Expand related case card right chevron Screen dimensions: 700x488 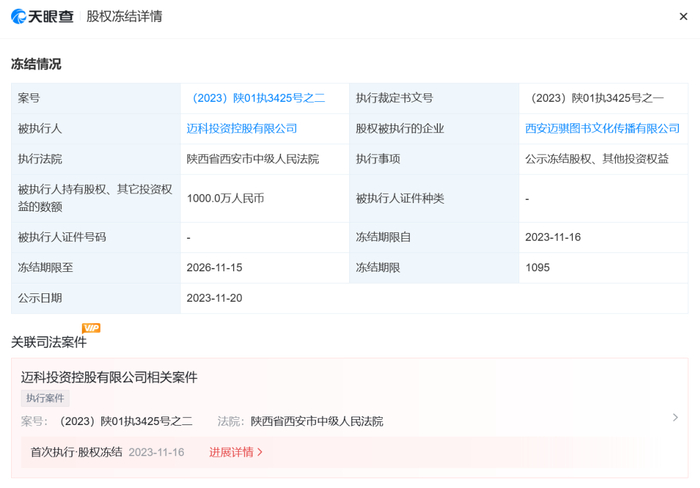point(675,417)
